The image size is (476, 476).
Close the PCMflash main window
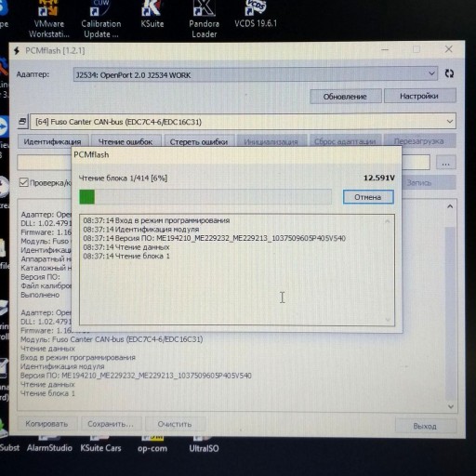(x=449, y=49)
